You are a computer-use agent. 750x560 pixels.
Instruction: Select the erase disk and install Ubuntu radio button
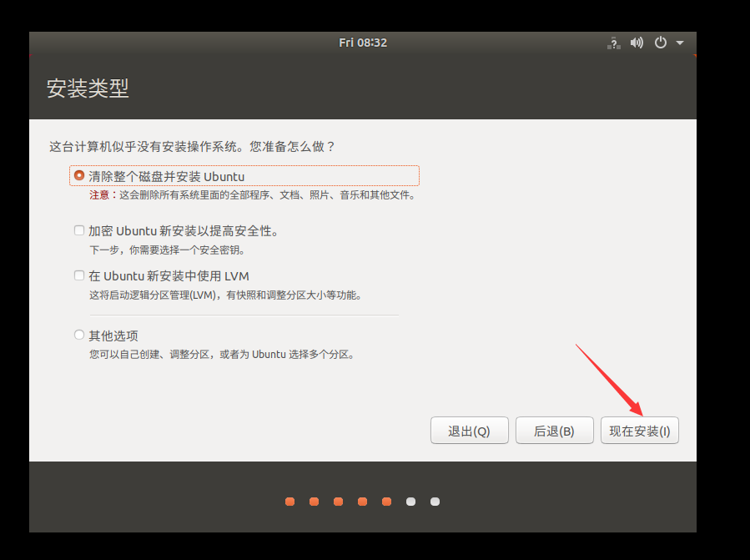pyautogui.click(x=79, y=175)
